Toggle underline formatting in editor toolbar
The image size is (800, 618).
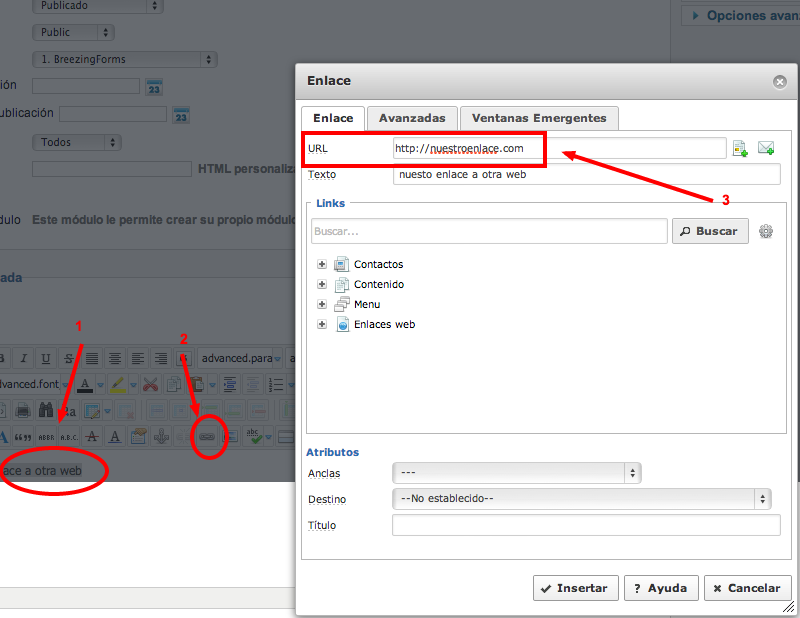tap(45, 358)
